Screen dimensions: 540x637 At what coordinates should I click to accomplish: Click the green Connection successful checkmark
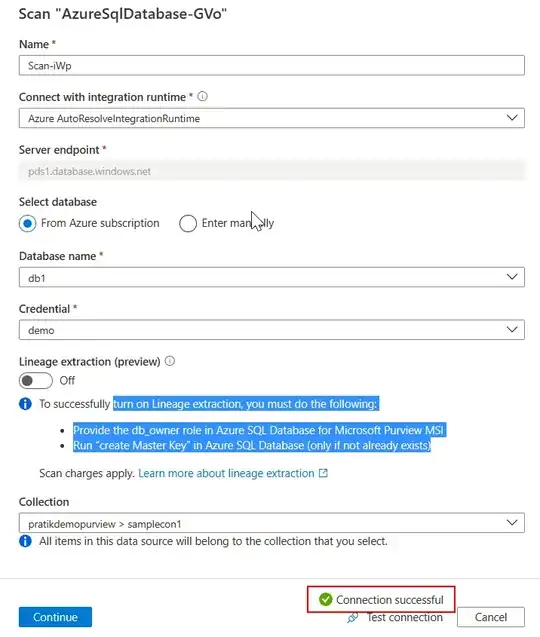pos(325,599)
